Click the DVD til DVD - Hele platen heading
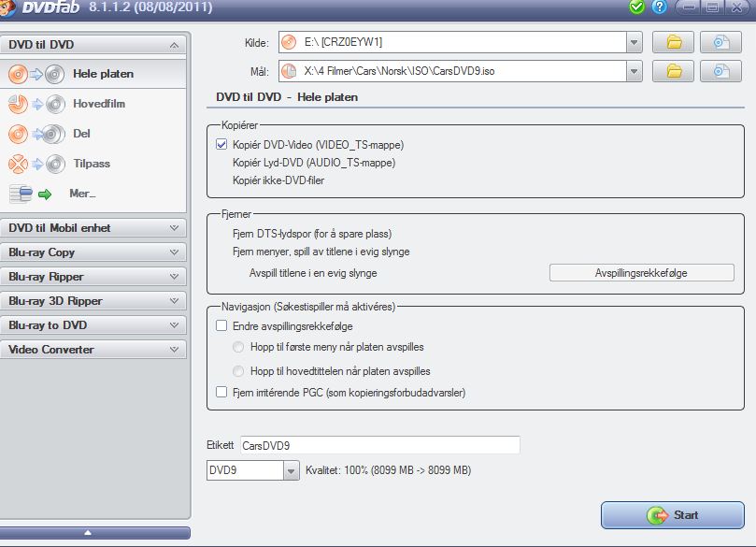Image resolution: width=756 pixels, height=547 pixels. [x=287, y=97]
